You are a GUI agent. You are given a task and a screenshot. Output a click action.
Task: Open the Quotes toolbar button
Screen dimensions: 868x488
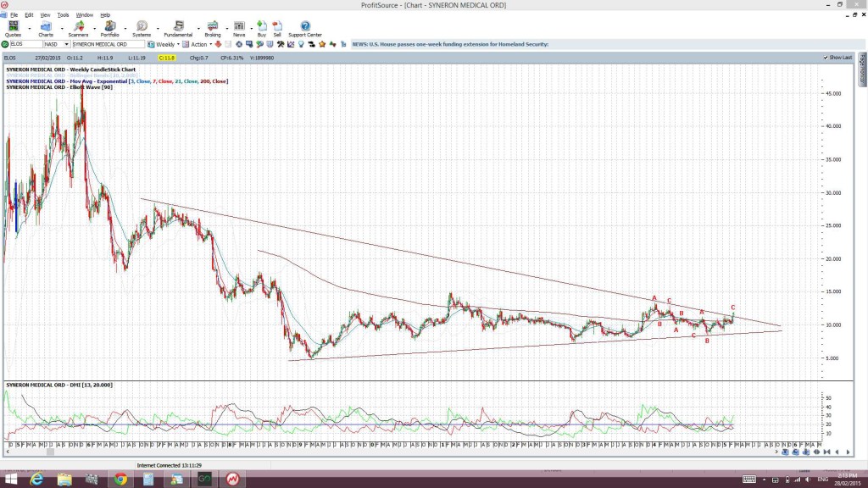[x=13, y=29]
